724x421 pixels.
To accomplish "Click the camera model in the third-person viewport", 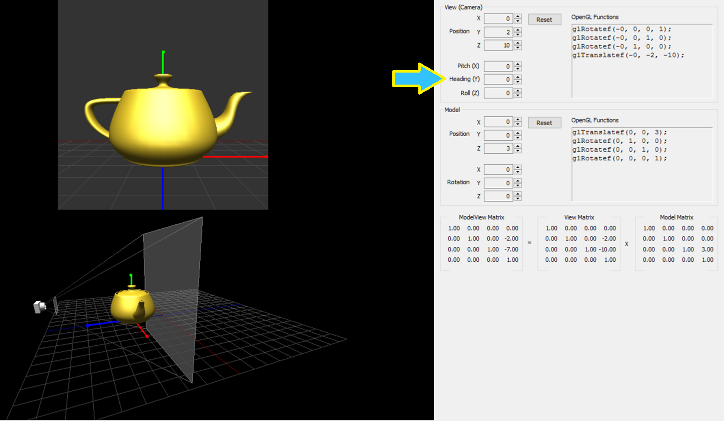I will [40, 307].
